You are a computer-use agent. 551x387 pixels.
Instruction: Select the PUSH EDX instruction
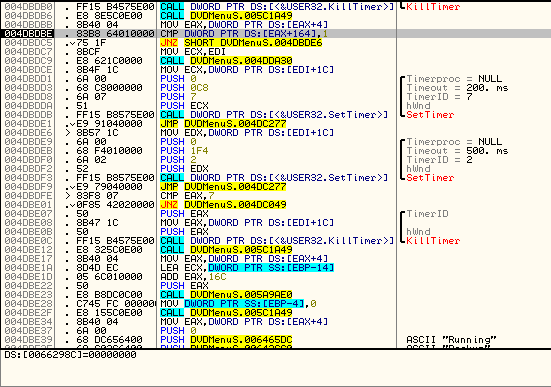[x=184, y=169]
